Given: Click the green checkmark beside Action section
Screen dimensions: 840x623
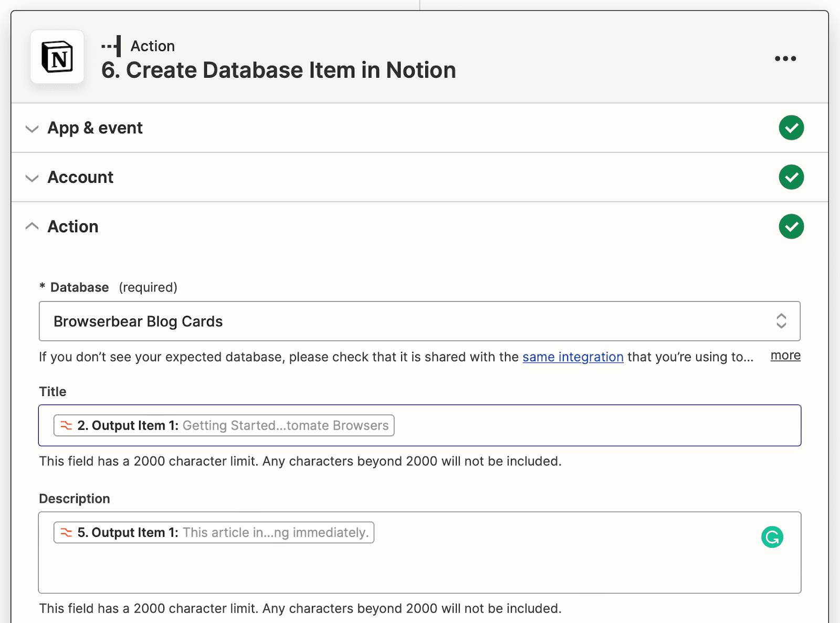Looking at the screenshot, I should point(791,226).
